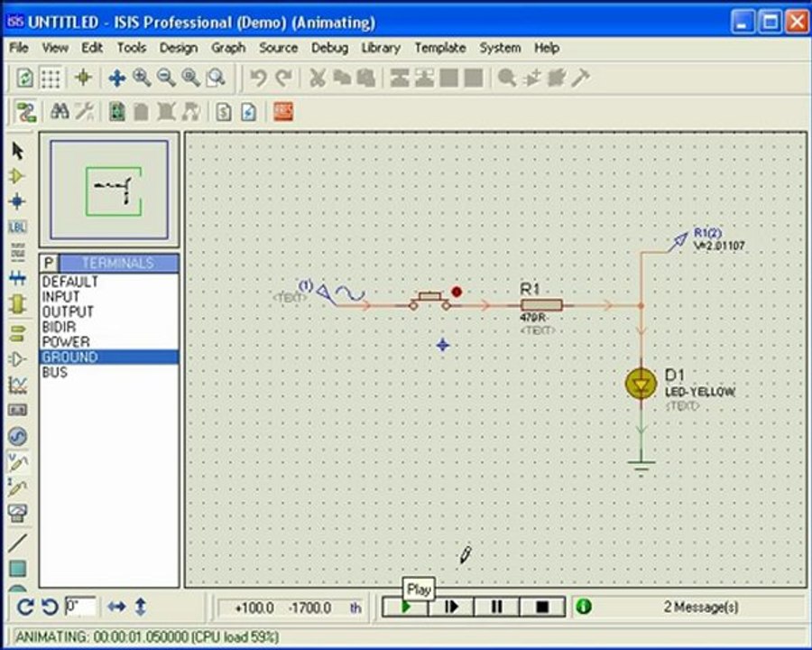Select the 2D Line graphics tool
This screenshot has height=650, width=812.
click(18, 543)
